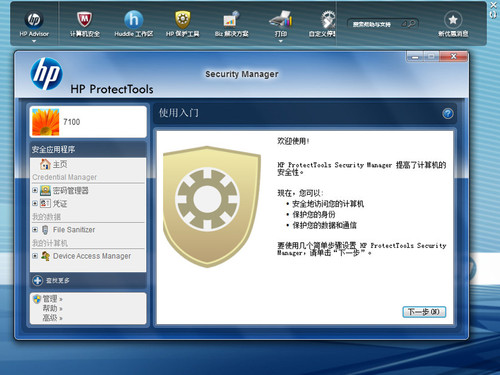Viewport: 500px width, 375px height.
Task: Expand the File Sanitizer node
Action: (35, 230)
